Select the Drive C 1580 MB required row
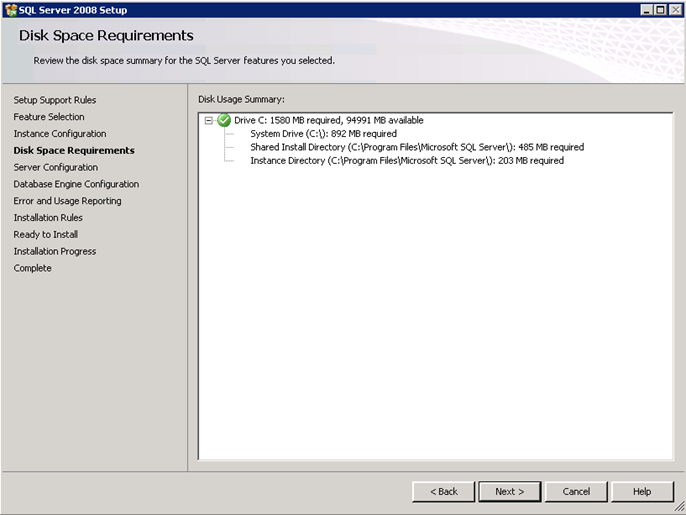The width and height of the screenshot is (686, 515). 329,120
